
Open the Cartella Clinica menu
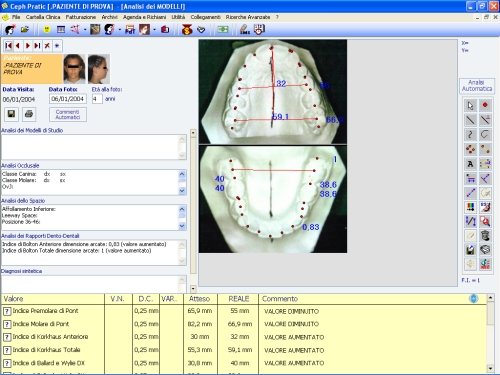43,17
